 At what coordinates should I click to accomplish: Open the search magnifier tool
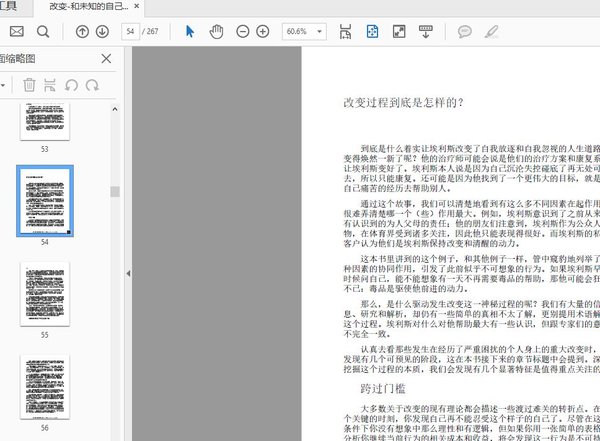(x=42, y=31)
